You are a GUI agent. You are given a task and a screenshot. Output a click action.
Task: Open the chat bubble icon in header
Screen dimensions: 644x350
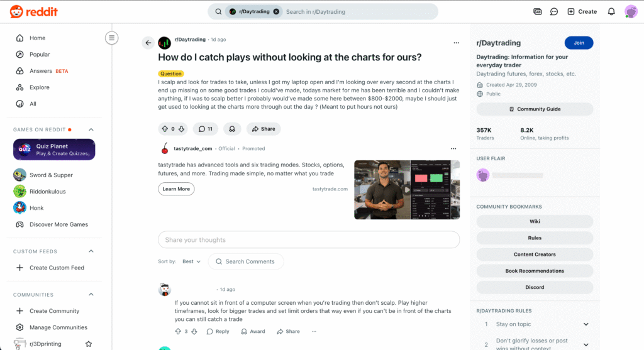554,11
